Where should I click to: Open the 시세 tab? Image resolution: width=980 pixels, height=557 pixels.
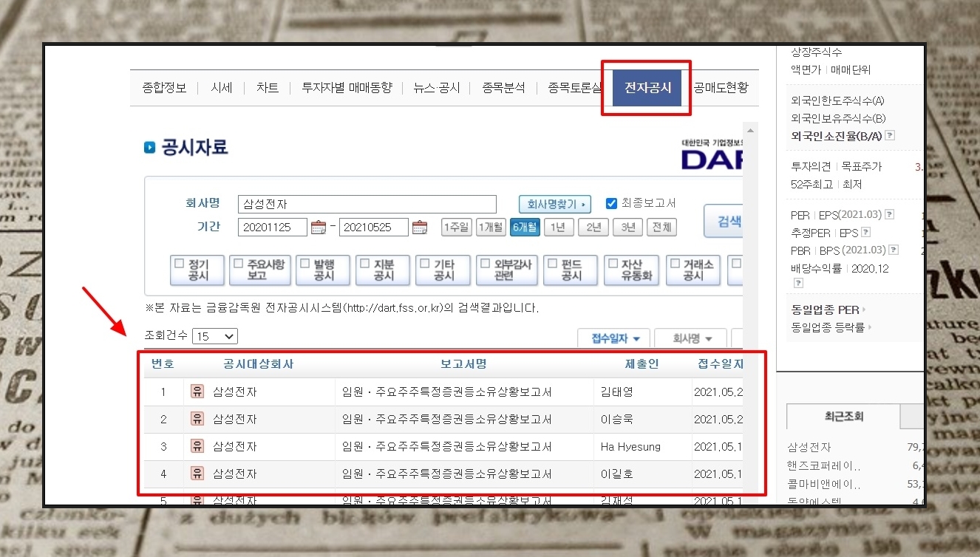(x=222, y=88)
